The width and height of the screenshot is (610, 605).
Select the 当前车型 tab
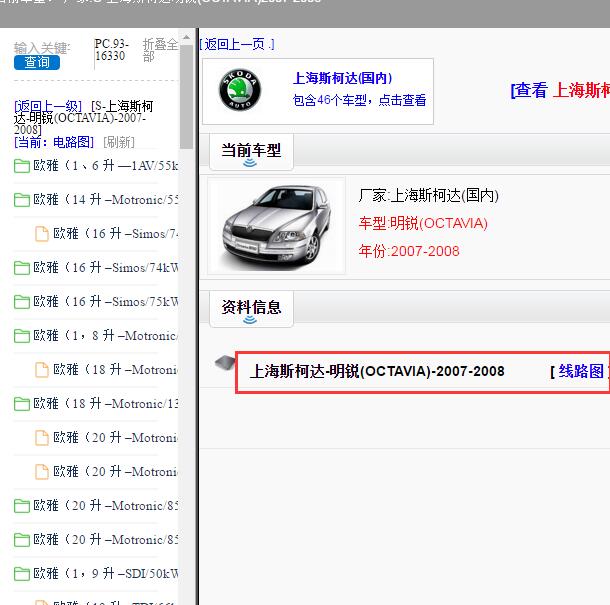251,152
